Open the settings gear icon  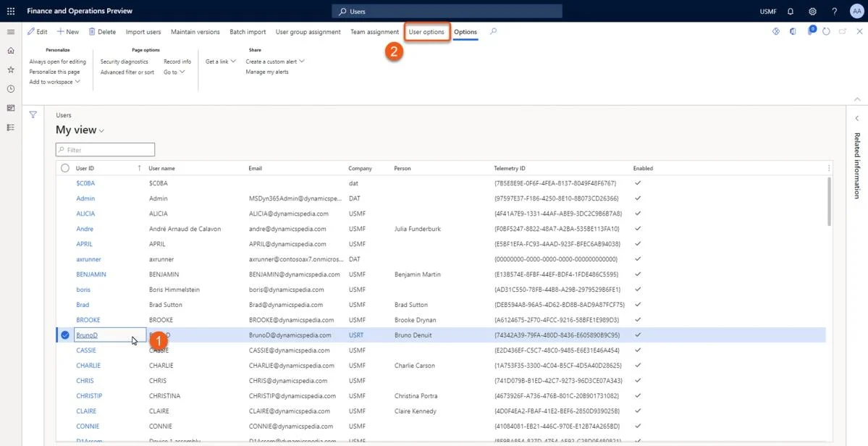coord(813,11)
